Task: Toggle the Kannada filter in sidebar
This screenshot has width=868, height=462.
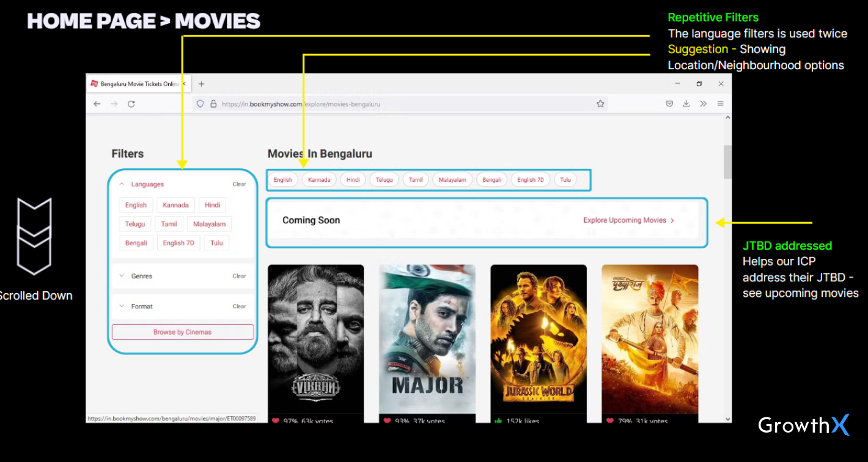Action: pos(175,205)
